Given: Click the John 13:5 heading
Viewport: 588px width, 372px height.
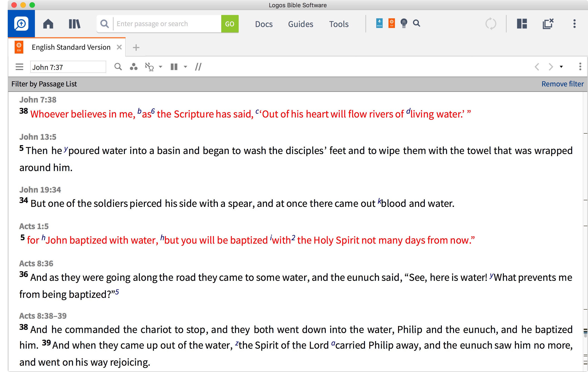Looking at the screenshot, I should 38,137.
